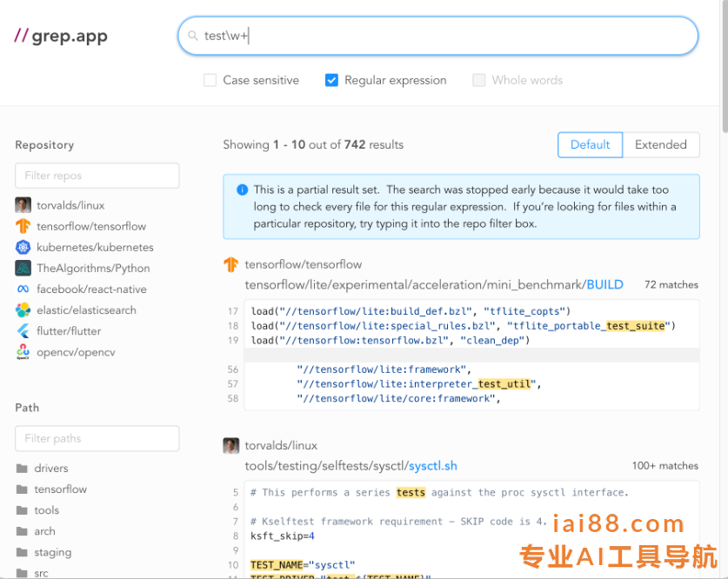Click the Kubernetes helm icon
The image size is (728, 579).
23,247
